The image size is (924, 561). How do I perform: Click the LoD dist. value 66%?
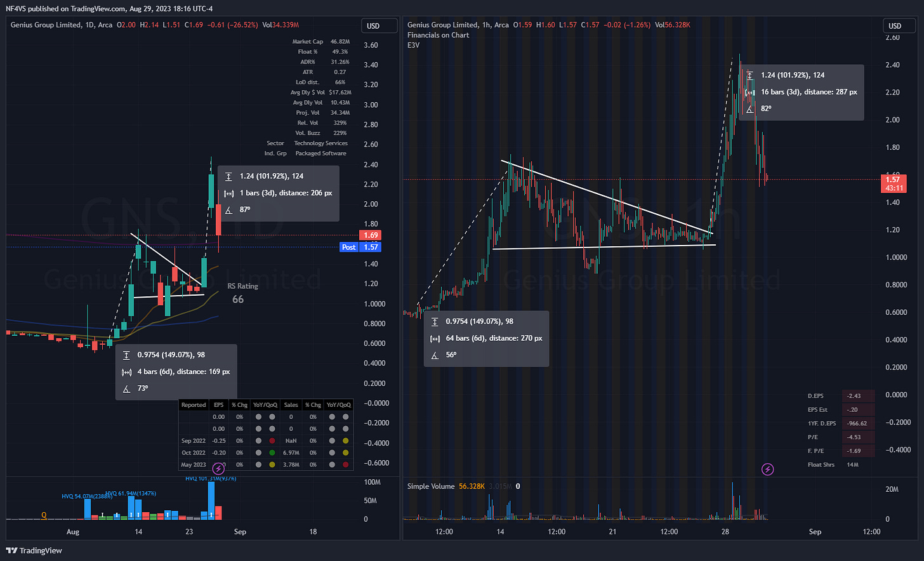coord(340,82)
